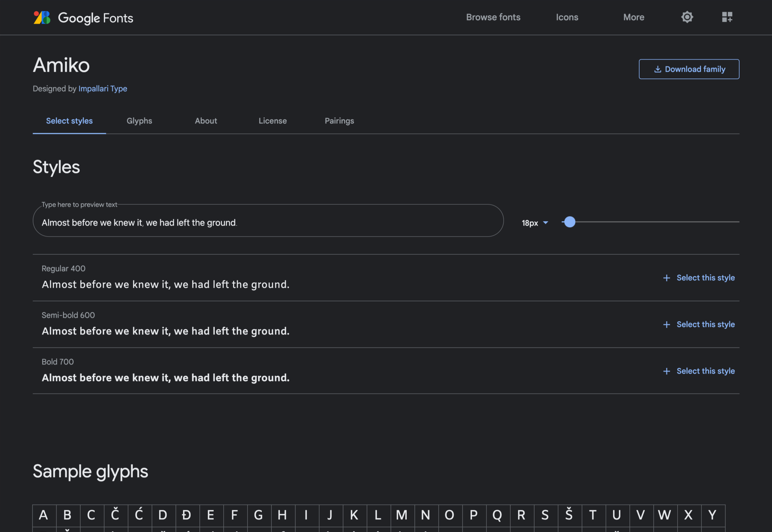Toggle the light/dark theme icon
The width and height of the screenshot is (772, 532).
coord(687,17)
